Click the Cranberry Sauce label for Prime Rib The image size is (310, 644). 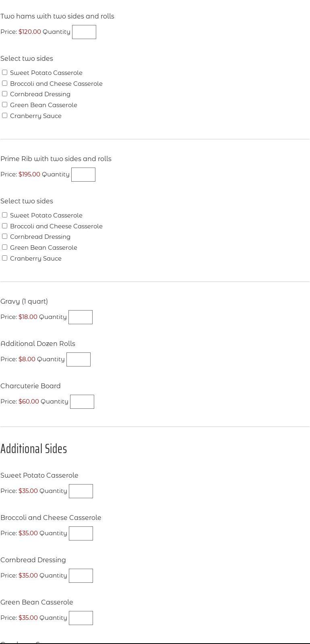[x=36, y=259]
